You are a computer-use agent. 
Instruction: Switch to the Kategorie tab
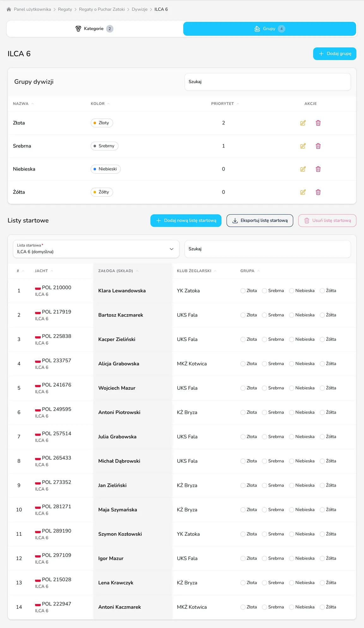point(94,29)
